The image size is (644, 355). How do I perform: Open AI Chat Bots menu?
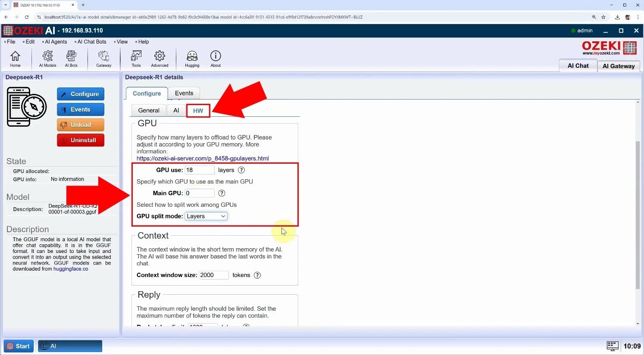click(x=91, y=42)
